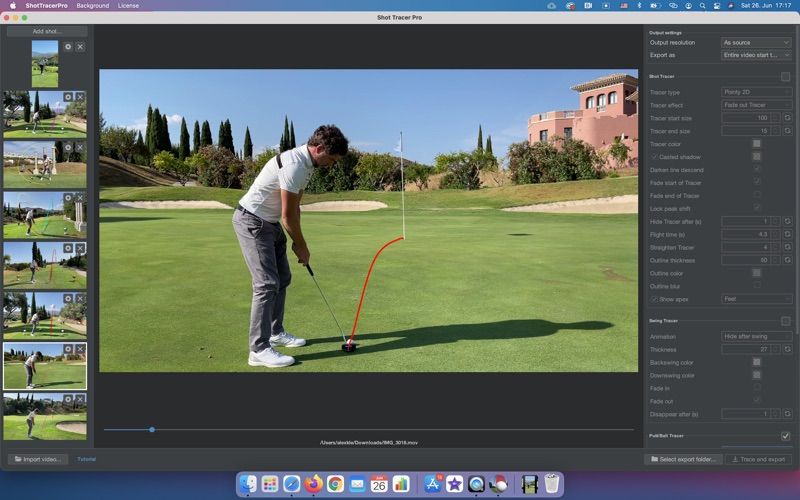Uncheck the Putt/Ball Tracer section checkbox
This screenshot has height=500, width=800.
(785, 436)
